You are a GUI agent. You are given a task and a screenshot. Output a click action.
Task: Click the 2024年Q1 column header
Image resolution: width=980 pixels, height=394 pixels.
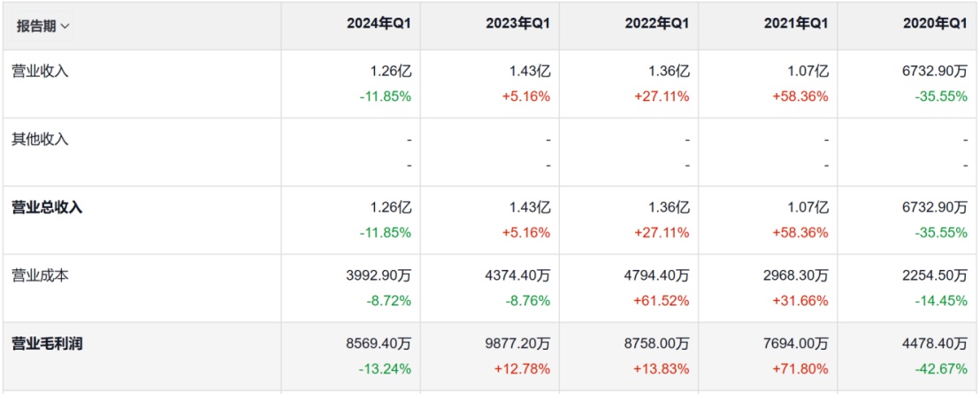click(379, 25)
